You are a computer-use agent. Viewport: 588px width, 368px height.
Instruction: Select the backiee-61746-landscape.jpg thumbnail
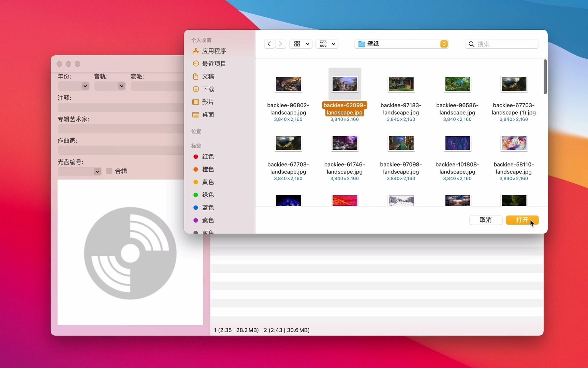344,143
